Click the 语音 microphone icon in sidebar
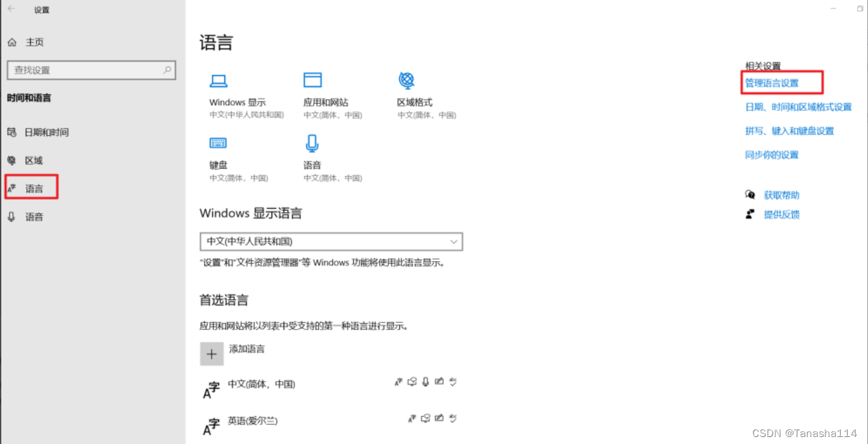 pos(11,217)
